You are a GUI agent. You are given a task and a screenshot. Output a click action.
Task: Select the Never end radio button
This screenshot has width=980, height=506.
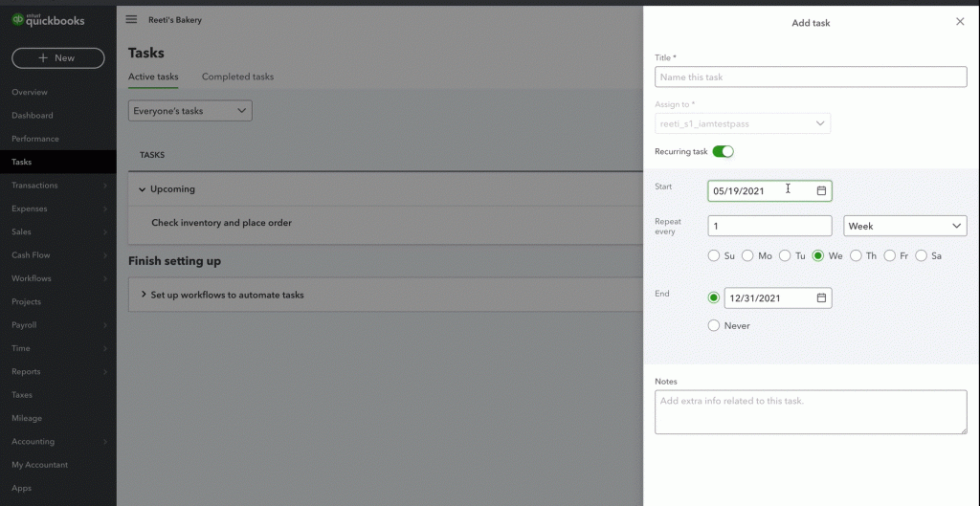714,325
